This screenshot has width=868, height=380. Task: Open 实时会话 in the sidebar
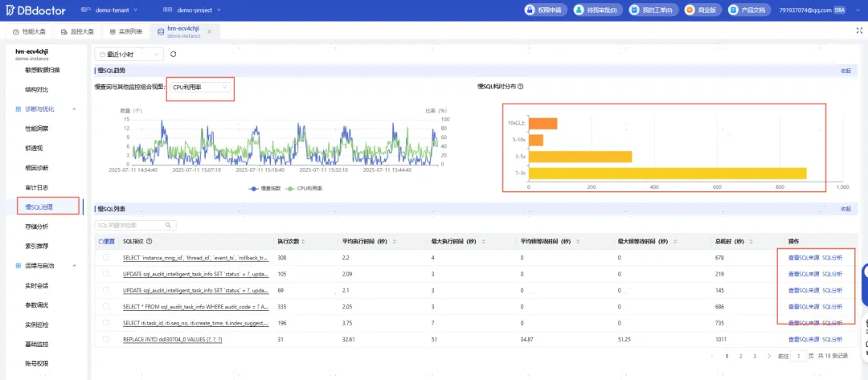37,285
